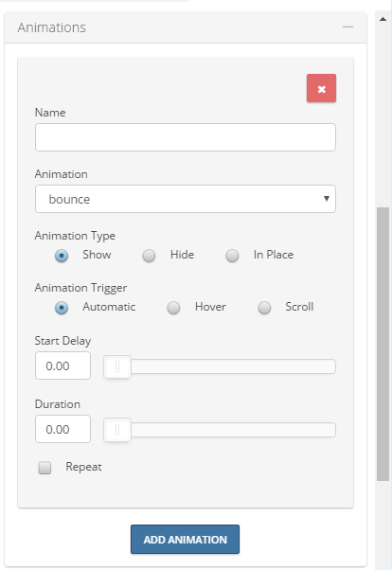392x570 pixels.
Task: Focus the Duration value box
Action: pyautogui.click(x=62, y=429)
